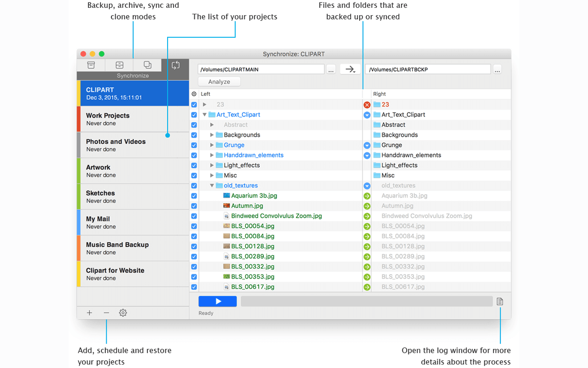Select BLS_00332.jpg in left pane

click(x=252, y=266)
